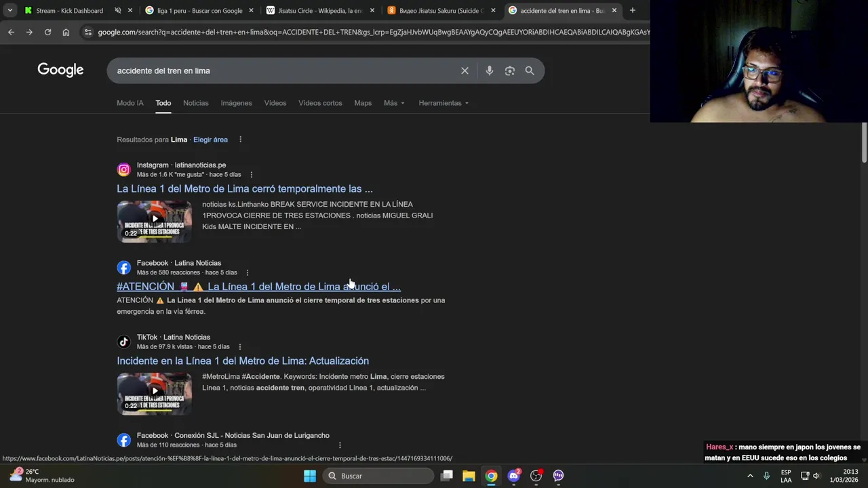This screenshot has height=488, width=868.
Task: Open the Instagram latinanoticias.pe result options menu
Action: click(252, 175)
